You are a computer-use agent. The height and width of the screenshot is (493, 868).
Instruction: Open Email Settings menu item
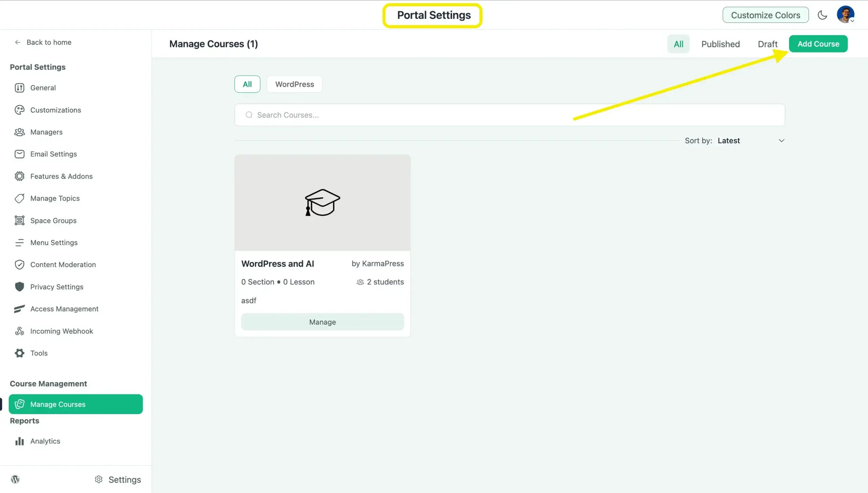(x=76, y=154)
